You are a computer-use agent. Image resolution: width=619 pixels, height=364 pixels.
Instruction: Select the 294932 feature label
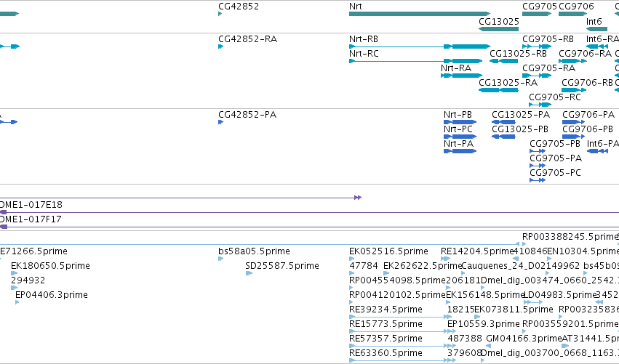[28, 280]
